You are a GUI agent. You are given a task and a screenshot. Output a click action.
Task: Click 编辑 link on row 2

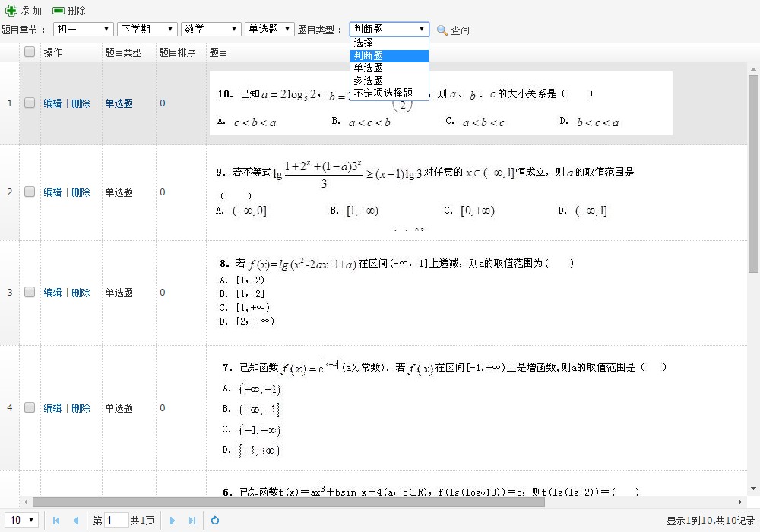coord(52,192)
